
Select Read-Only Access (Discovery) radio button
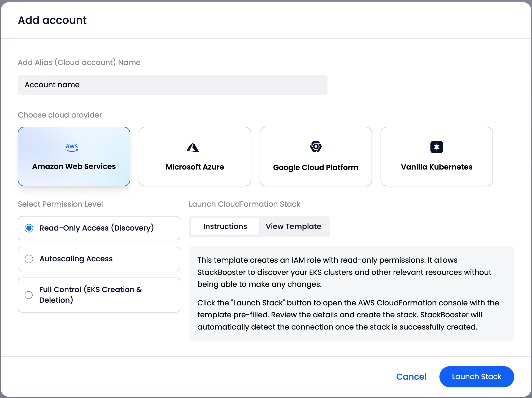point(29,228)
